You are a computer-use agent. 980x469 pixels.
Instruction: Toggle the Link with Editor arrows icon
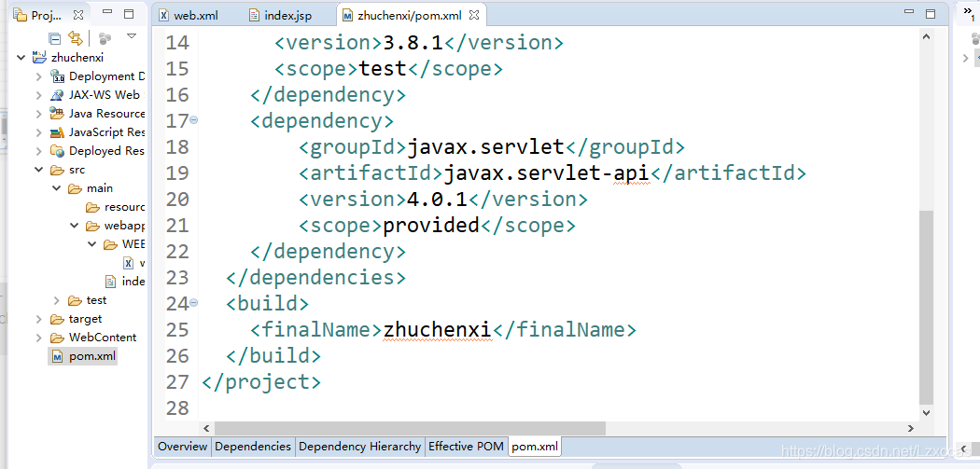tap(76, 38)
